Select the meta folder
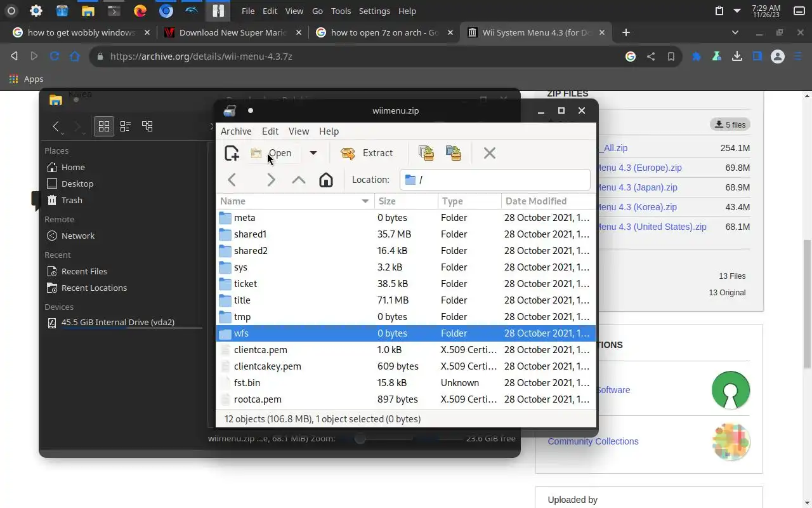The height and width of the screenshot is (508, 812). click(x=406, y=218)
